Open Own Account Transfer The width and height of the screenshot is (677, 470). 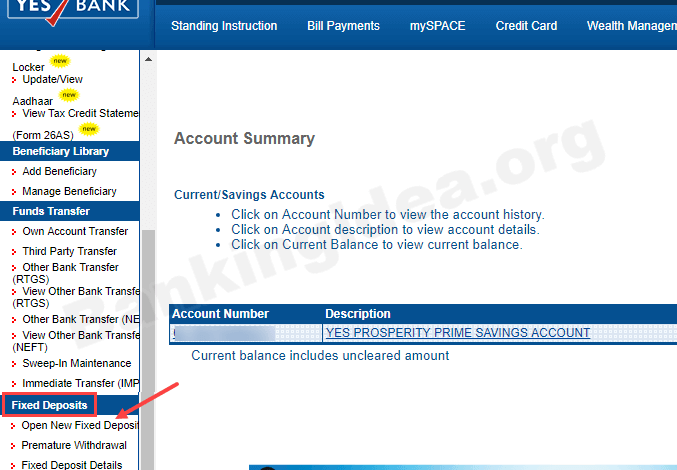[x=75, y=231]
